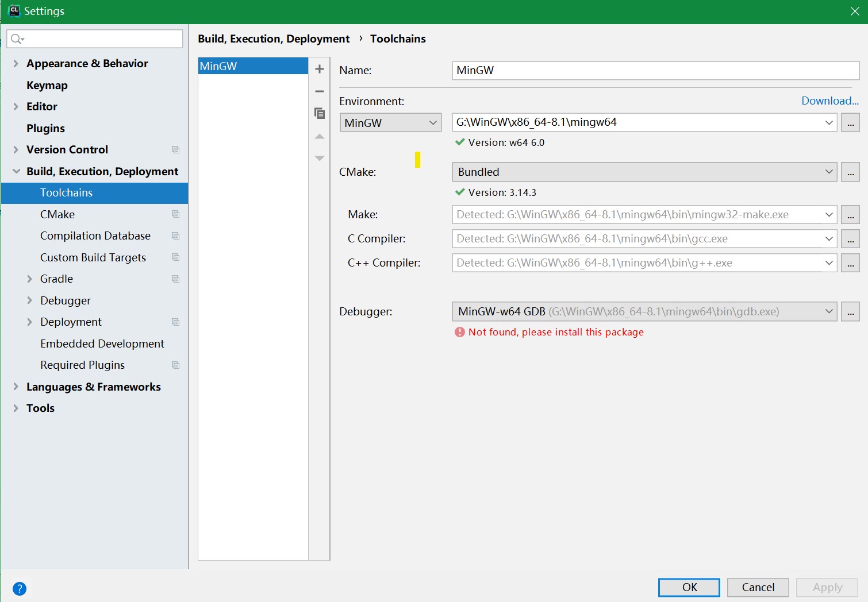Add a new toolchain with plus icon
The image size is (868, 602).
[x=320, y=69]
